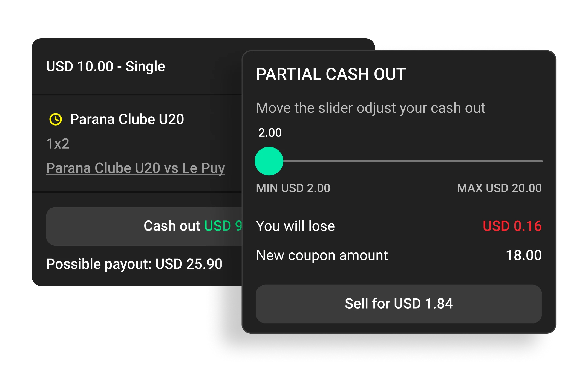Image resolution: width=588 pixels, height=372 pixels.
Task: Select the Parana Clube U20 team name
Action: [127, 119]
